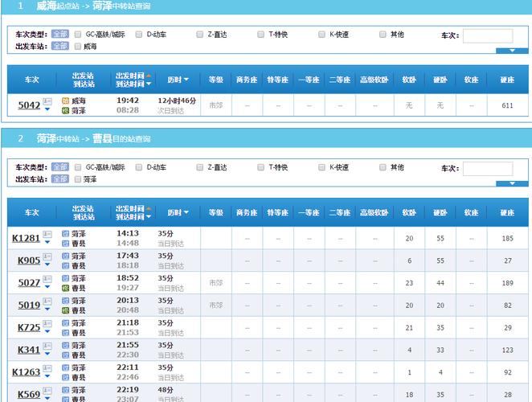Click the terminal station icon for 5027 曹县
The height and width of the screenshot is (402, 532).
(x=66, y=287)
